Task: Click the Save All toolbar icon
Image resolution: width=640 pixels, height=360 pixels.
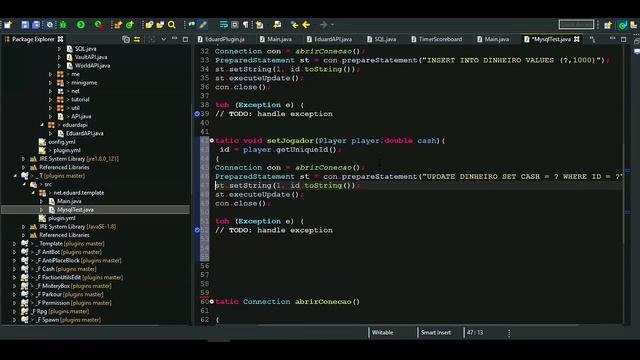Action: coord(36,25)
